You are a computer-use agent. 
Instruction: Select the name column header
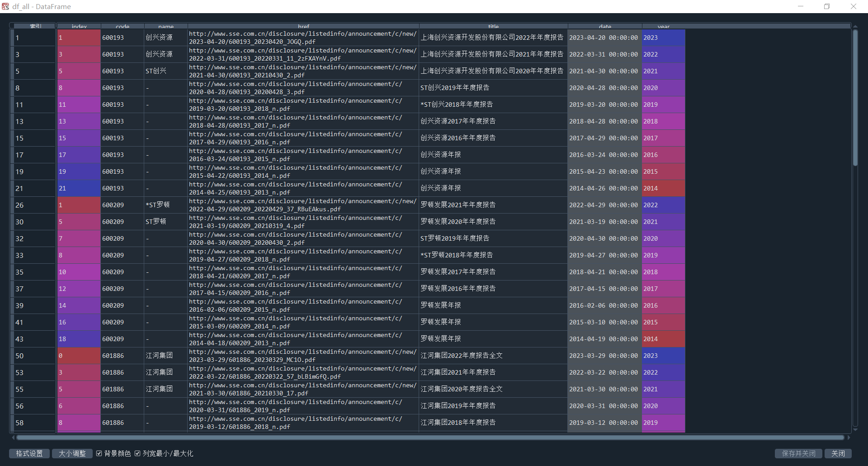tap(166, 27)
